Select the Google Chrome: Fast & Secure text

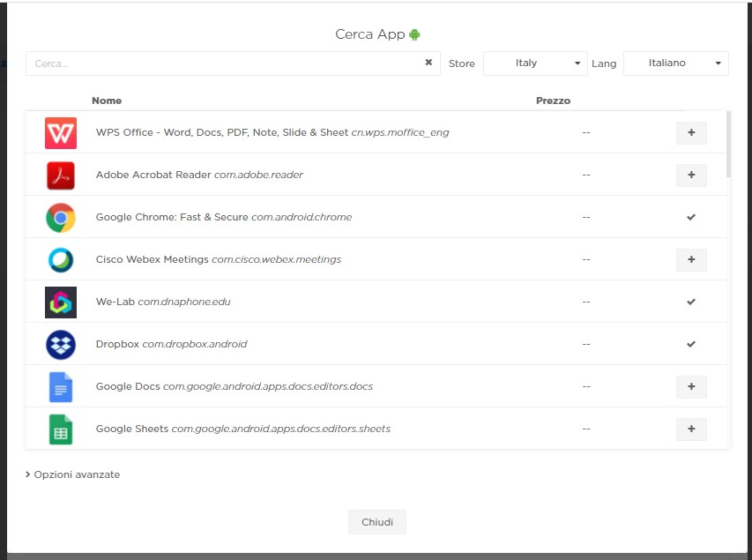[172, 217]
